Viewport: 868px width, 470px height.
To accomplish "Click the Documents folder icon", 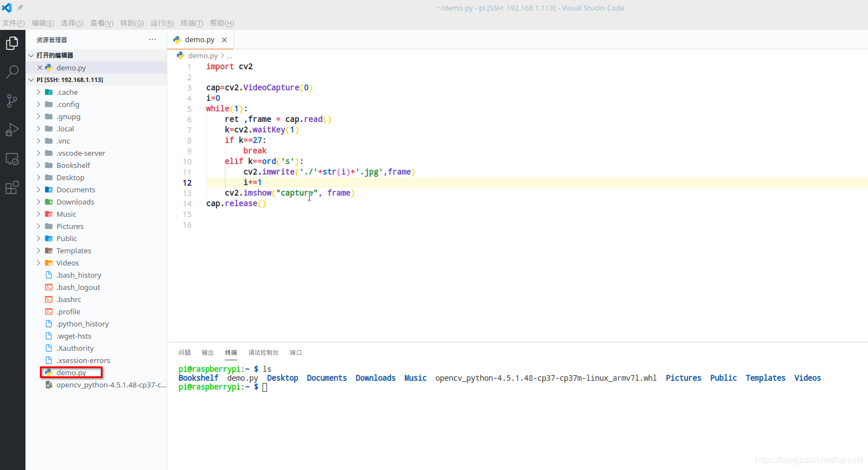I will click(x=49, y=190).
